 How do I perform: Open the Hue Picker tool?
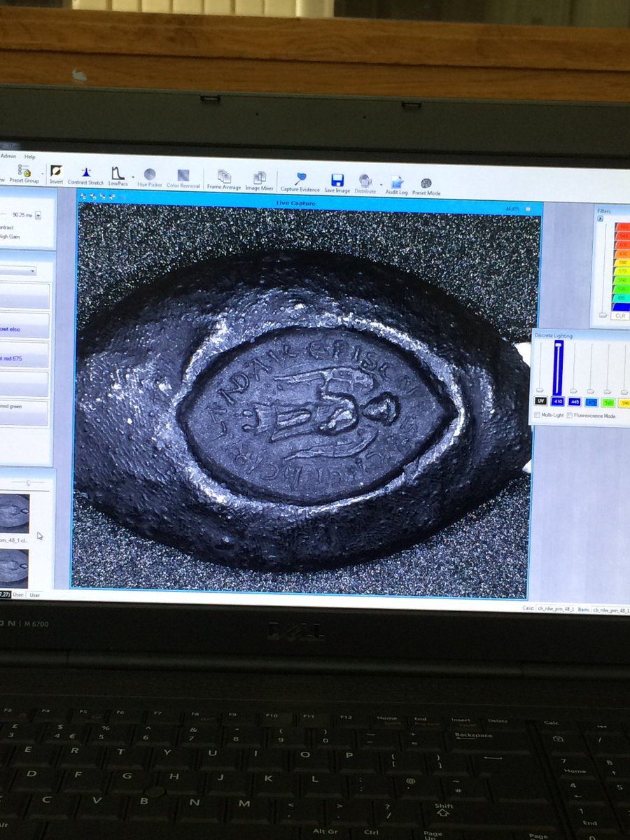point(150,178)
